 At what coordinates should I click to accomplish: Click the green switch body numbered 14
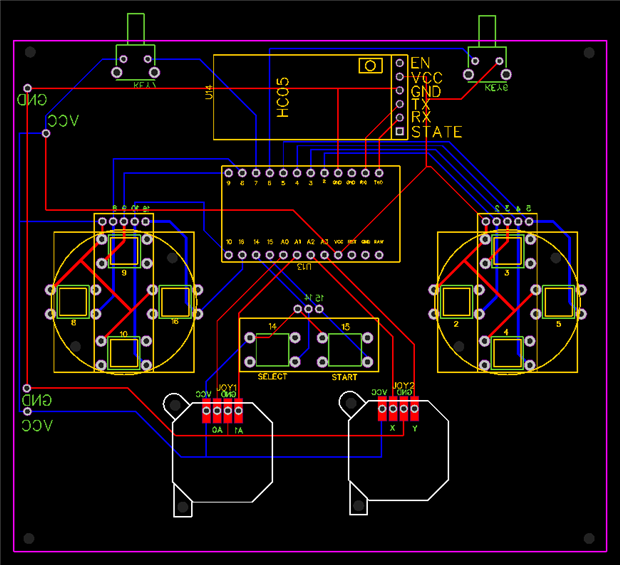coord(272,350)
